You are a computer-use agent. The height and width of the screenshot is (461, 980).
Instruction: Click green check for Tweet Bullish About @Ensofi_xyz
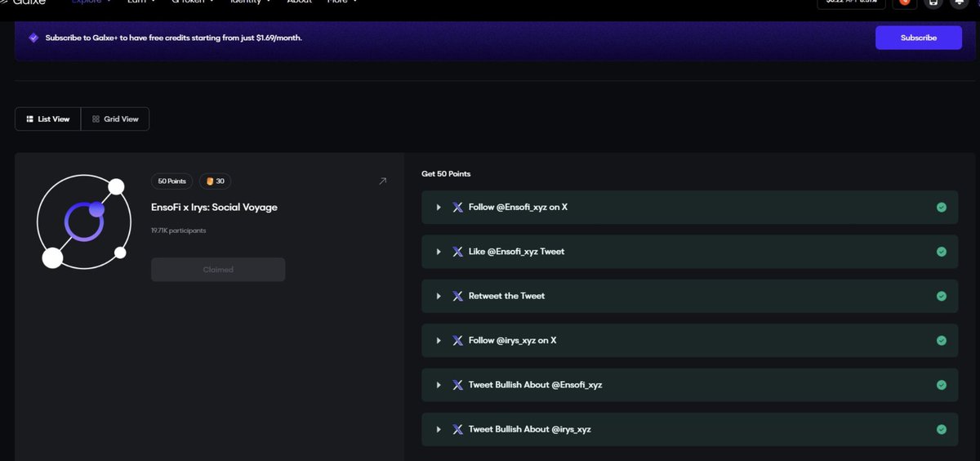pos(942,385)
